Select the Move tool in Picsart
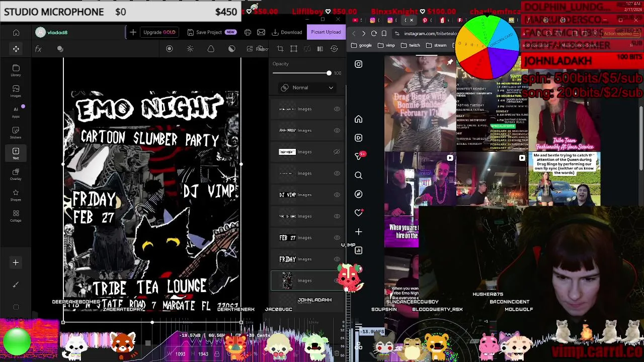644x362 pixels. click(16, 49)
